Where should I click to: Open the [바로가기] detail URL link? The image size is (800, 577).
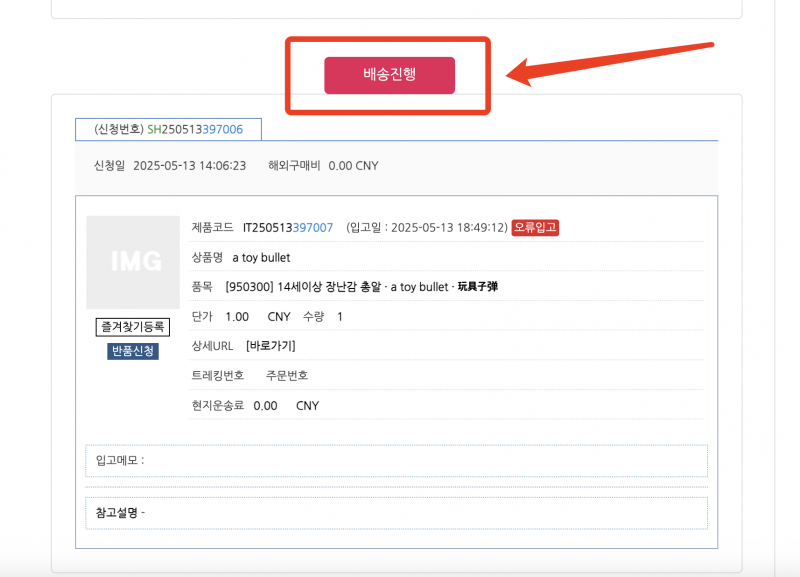[x=270, y=346]
